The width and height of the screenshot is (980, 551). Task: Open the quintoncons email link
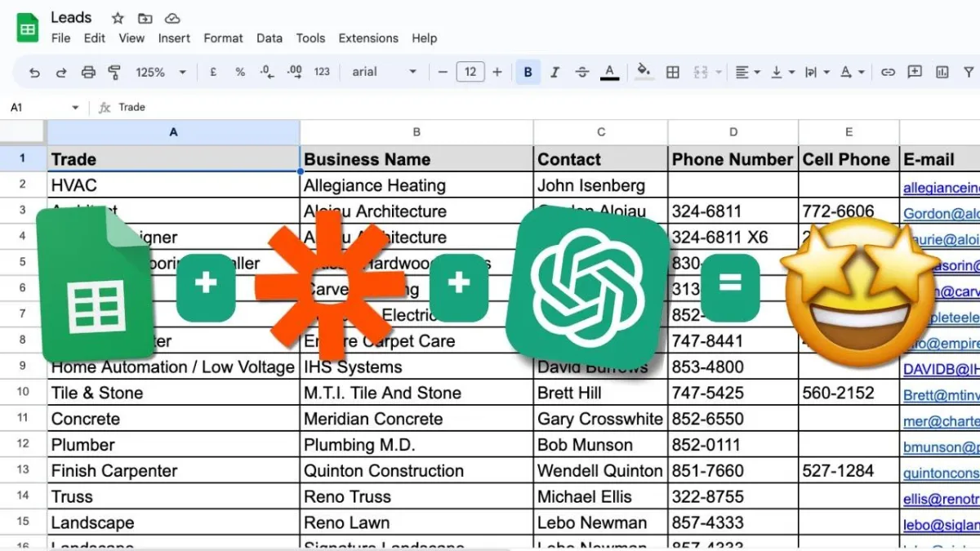click(x=941, y=473)
